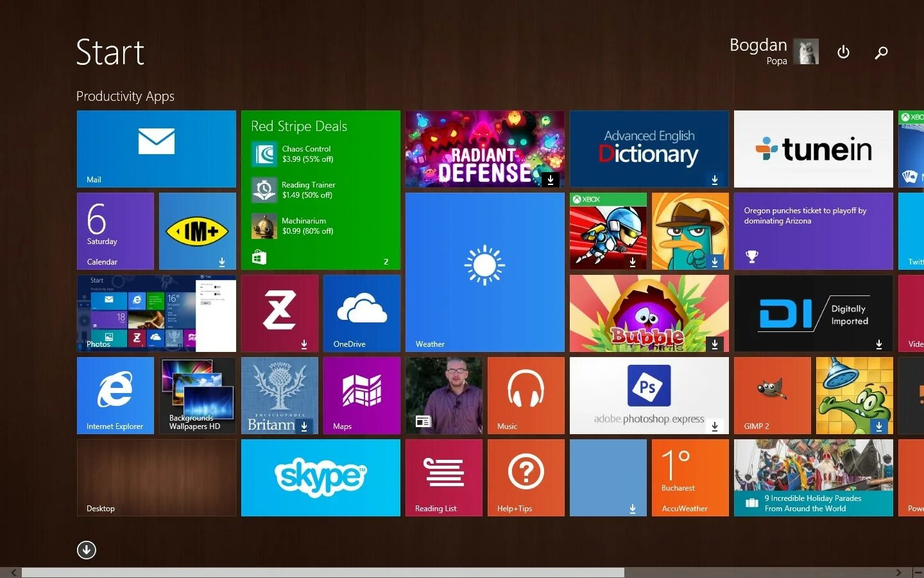Image resolution: width=924 pixels, height=578 pixels.
Task: Open the Internet Explorer tile
Action: click(116, 396)
